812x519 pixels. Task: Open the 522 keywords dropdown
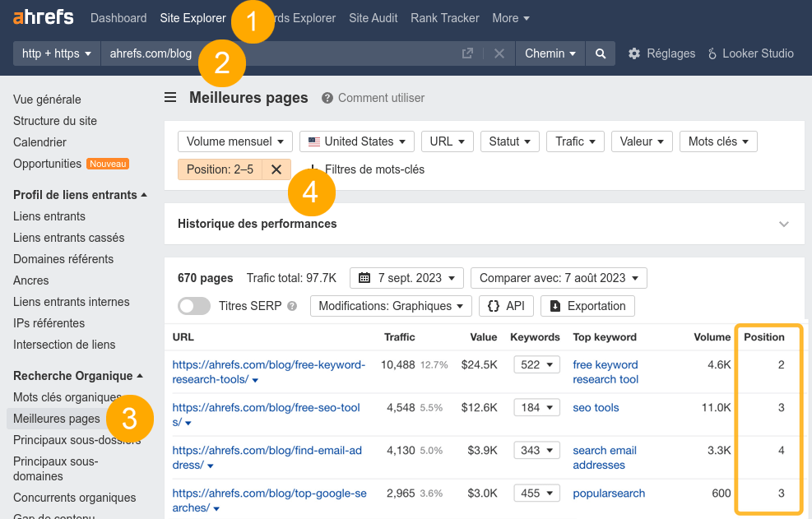(536, 364)
